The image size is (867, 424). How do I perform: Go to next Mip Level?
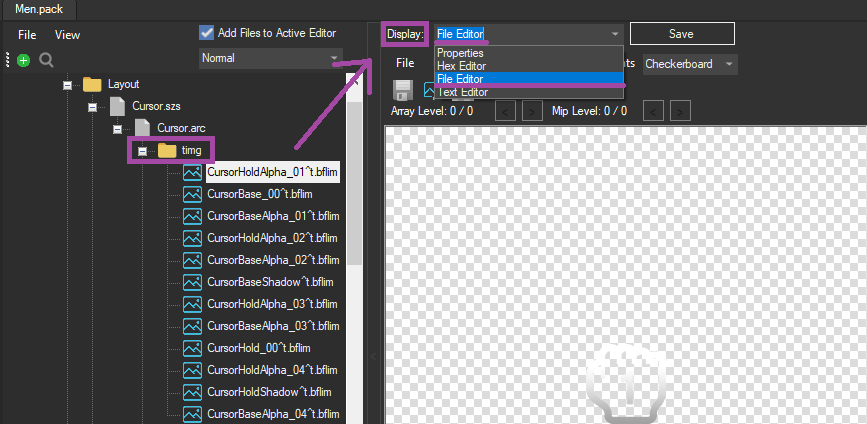pyautogui.click(x=681, y=110)
